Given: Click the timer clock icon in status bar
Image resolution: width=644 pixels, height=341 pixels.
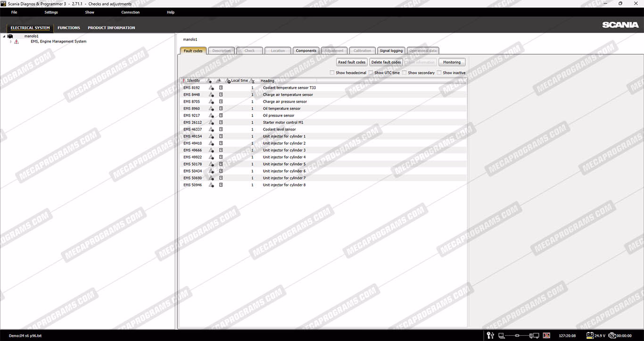Looking at the screenshot, I should [612, 335].
